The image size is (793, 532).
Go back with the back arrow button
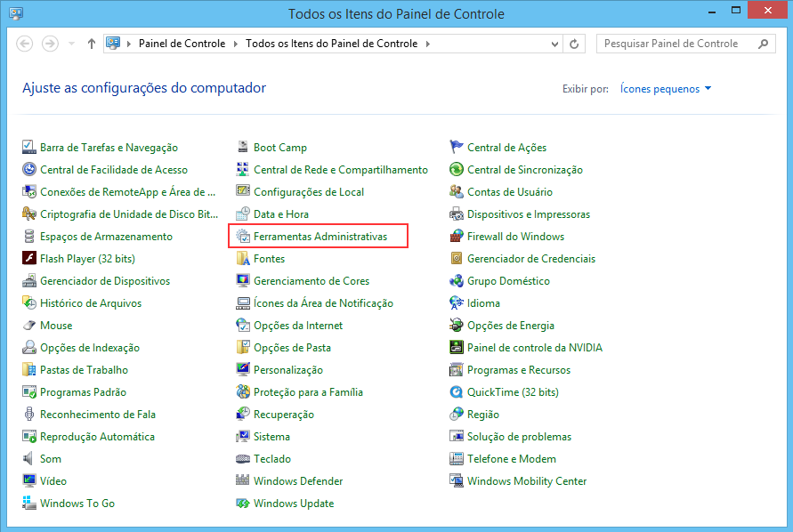25,44
